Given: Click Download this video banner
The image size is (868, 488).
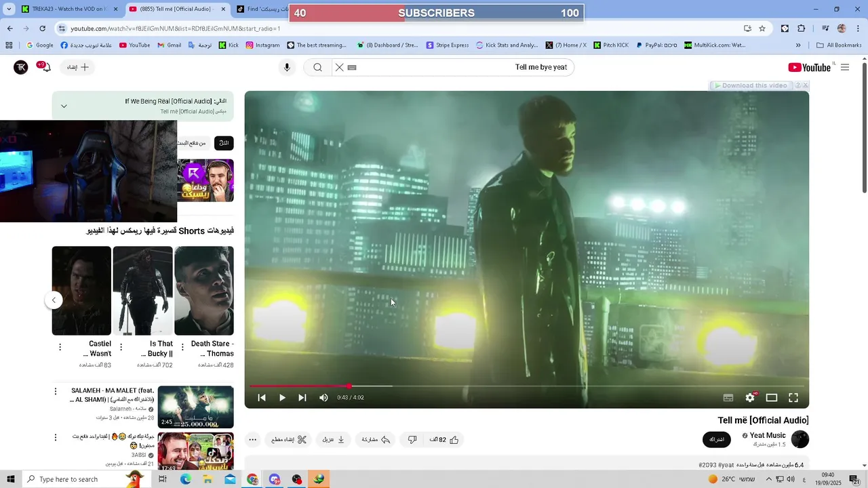Looking at the screenshot, I should point(751,85).
